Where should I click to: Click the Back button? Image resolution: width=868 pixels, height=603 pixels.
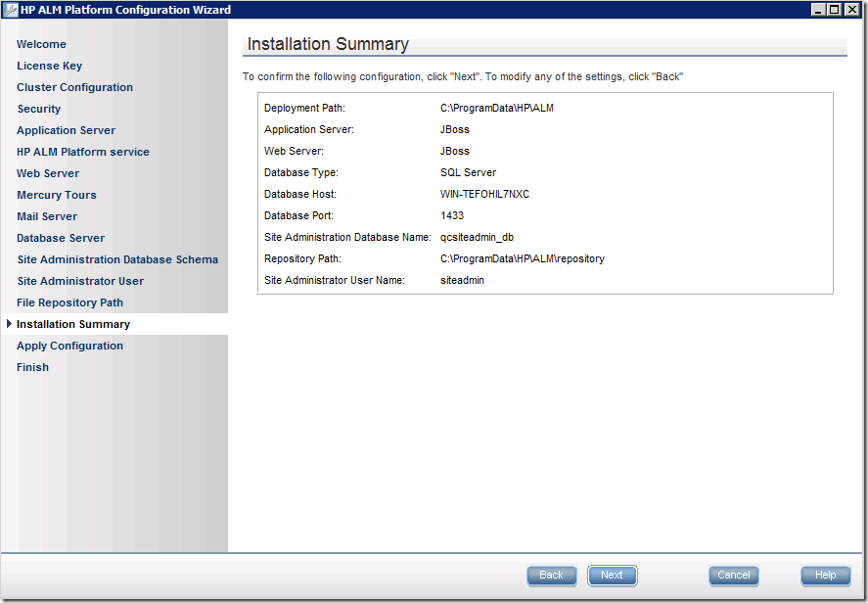(551, 576)
